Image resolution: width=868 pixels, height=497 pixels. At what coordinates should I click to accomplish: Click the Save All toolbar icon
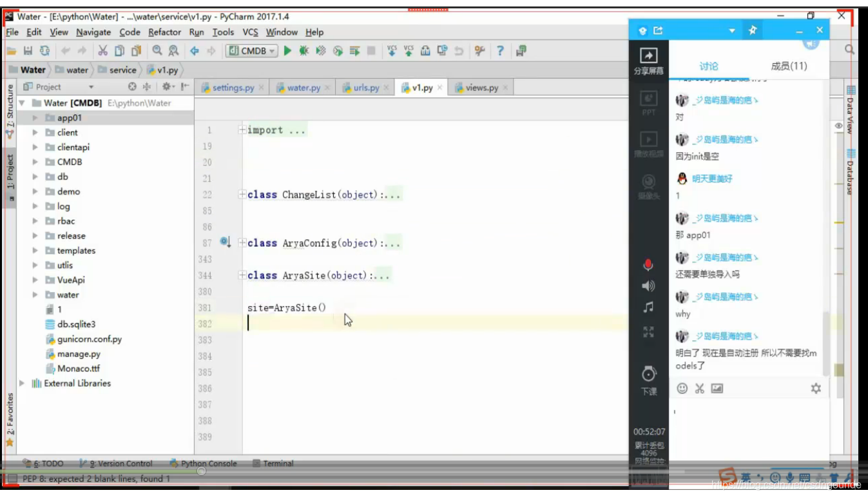pos(28,51)
